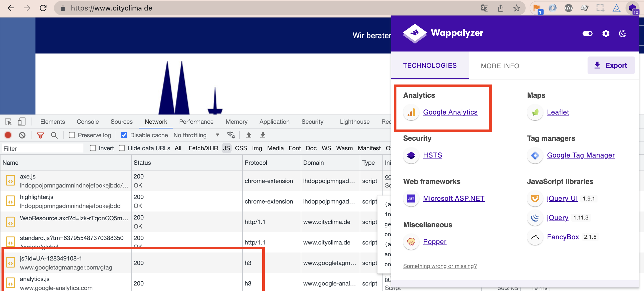
Task: Open the Console panel tab
Action: point(87,122)
